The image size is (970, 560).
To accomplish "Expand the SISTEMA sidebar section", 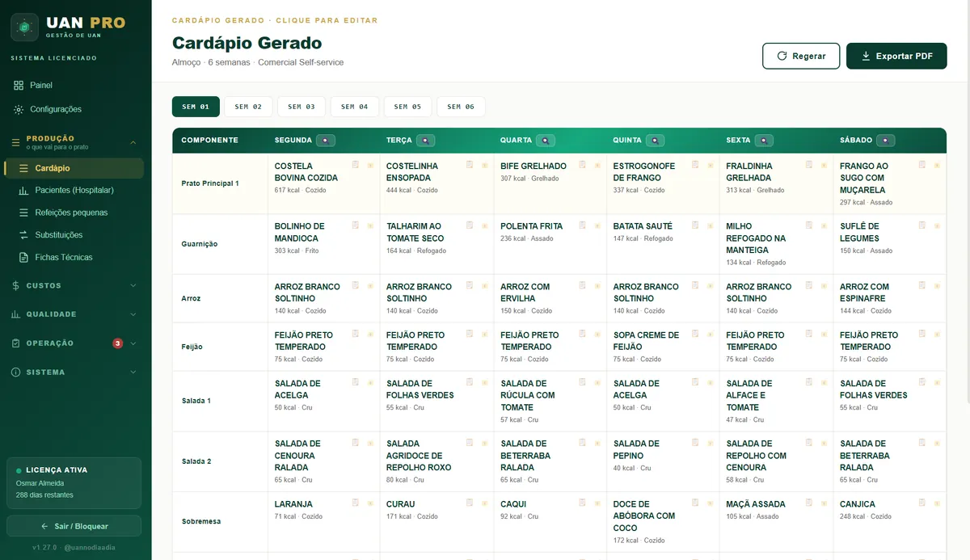I will [x=76, y=373].
